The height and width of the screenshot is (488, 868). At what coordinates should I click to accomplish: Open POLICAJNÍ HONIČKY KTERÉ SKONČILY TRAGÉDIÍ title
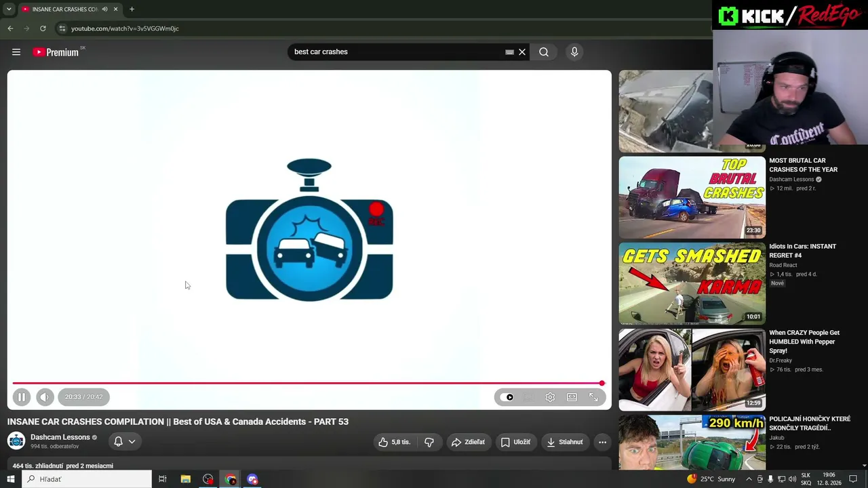[x=810, y=424]
